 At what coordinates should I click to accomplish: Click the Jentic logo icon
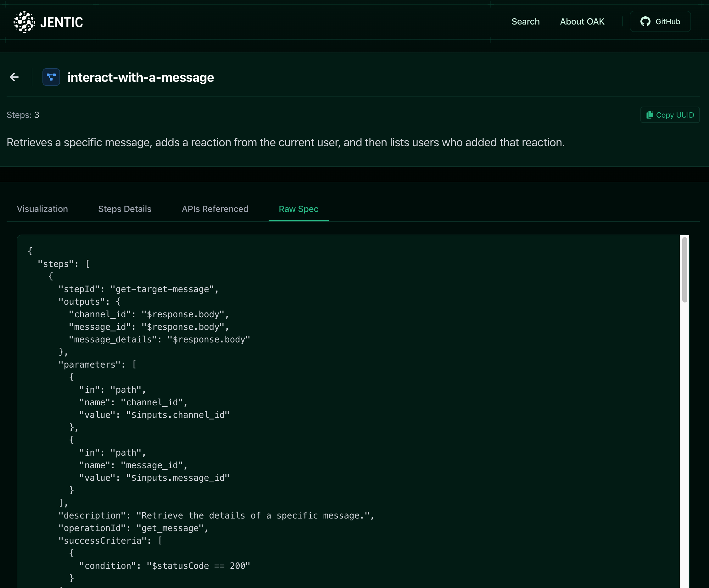click(x=24, y=22)
